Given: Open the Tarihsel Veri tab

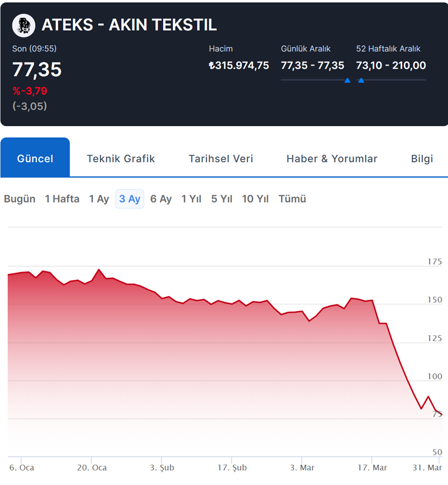Looking at the screenshot, I should coord(221,158).
